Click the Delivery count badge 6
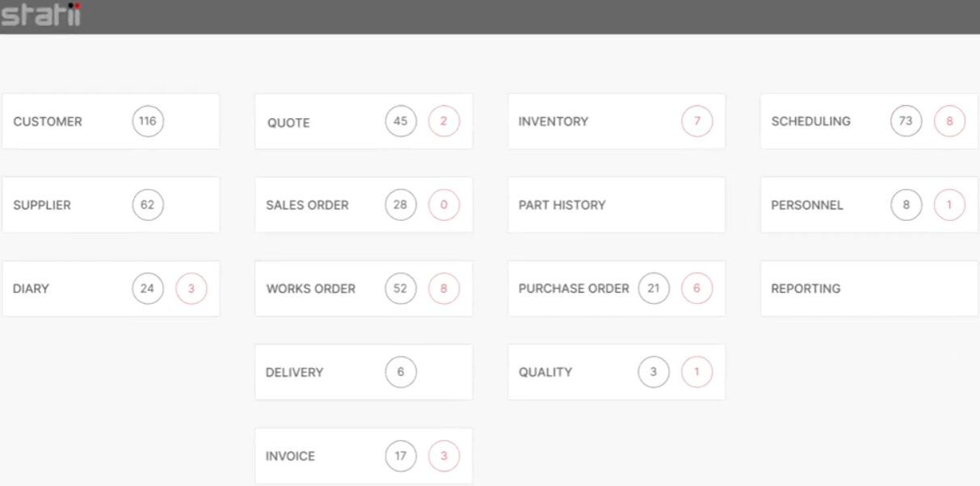This screenshot has width=980, height=486. (401, 372)
